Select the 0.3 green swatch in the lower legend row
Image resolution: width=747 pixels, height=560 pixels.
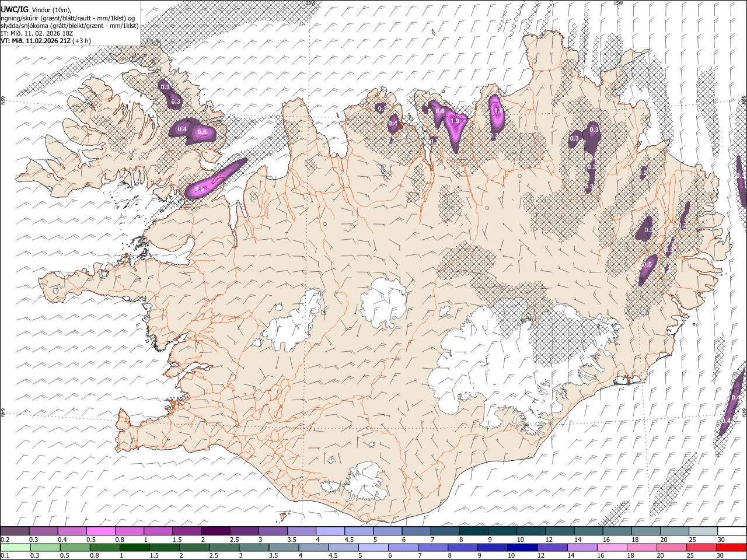coord(45,547)
